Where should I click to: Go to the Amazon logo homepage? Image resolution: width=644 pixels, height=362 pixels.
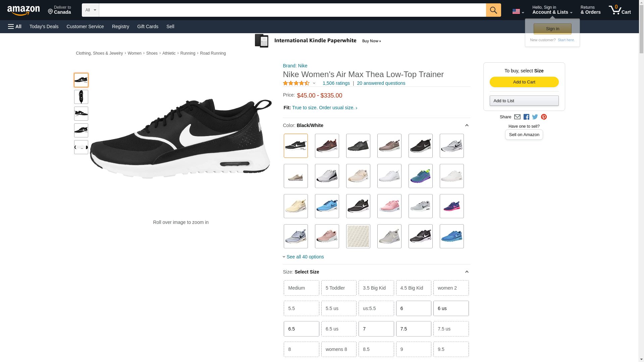tap(23, 10)
